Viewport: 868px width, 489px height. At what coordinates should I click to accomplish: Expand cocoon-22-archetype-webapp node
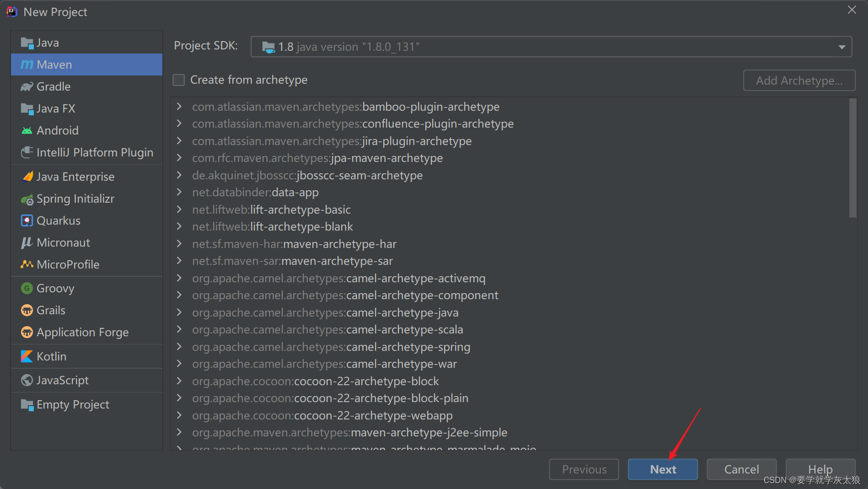179,415
